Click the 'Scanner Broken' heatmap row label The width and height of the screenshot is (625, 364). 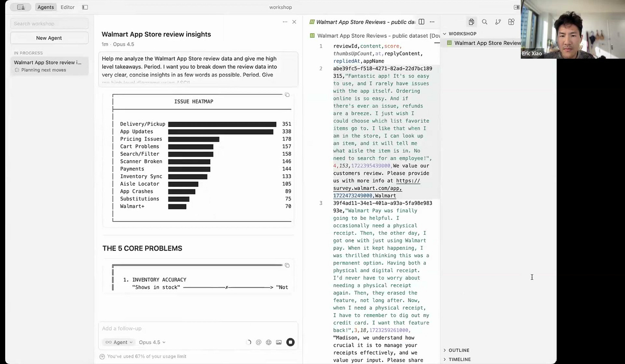point(141,161)
